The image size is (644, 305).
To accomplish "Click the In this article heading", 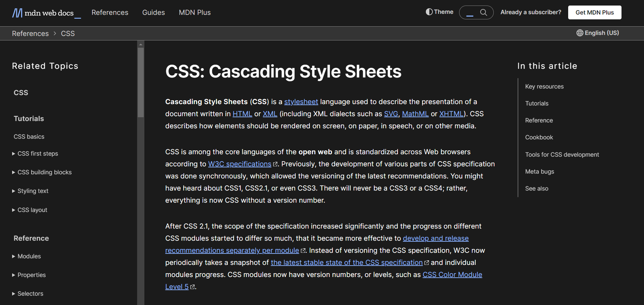I will click(547, 66).
